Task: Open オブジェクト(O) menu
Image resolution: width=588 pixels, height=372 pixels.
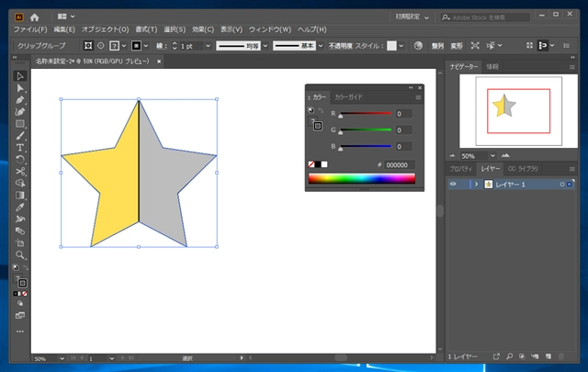Action: click(105, 29)
